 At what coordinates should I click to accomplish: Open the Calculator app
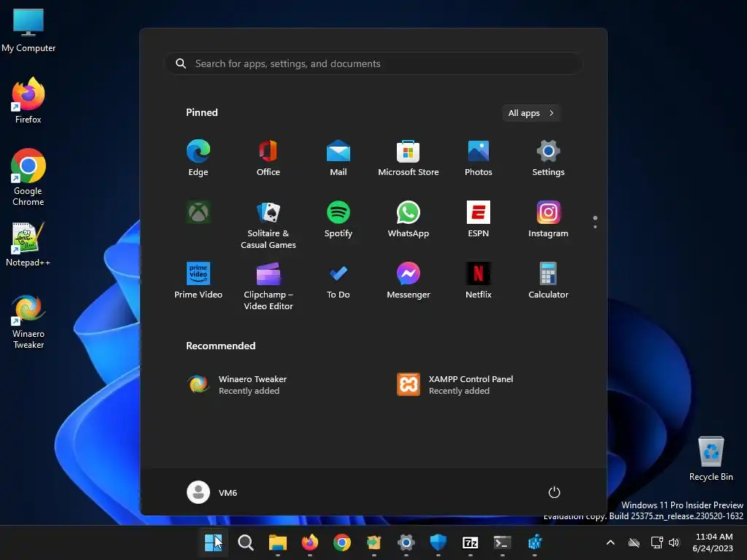pyautogui.click(x=549, y=281)
